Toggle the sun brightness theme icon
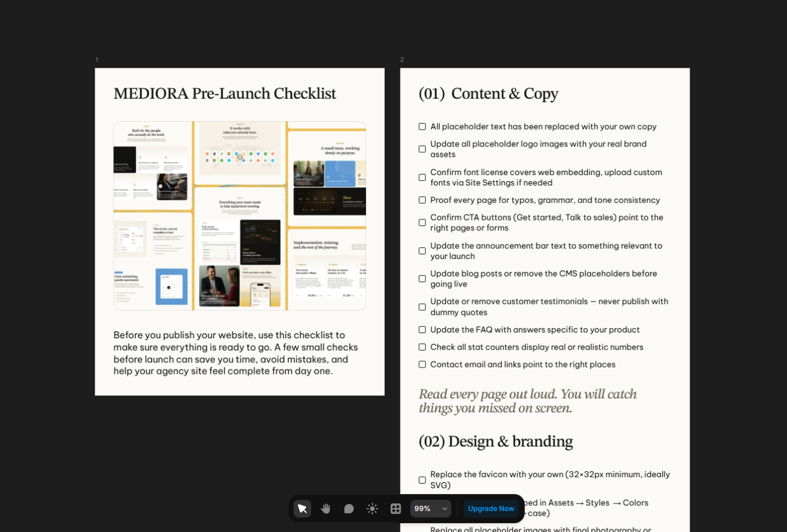 pyautogui.click(x=372, y=509)
